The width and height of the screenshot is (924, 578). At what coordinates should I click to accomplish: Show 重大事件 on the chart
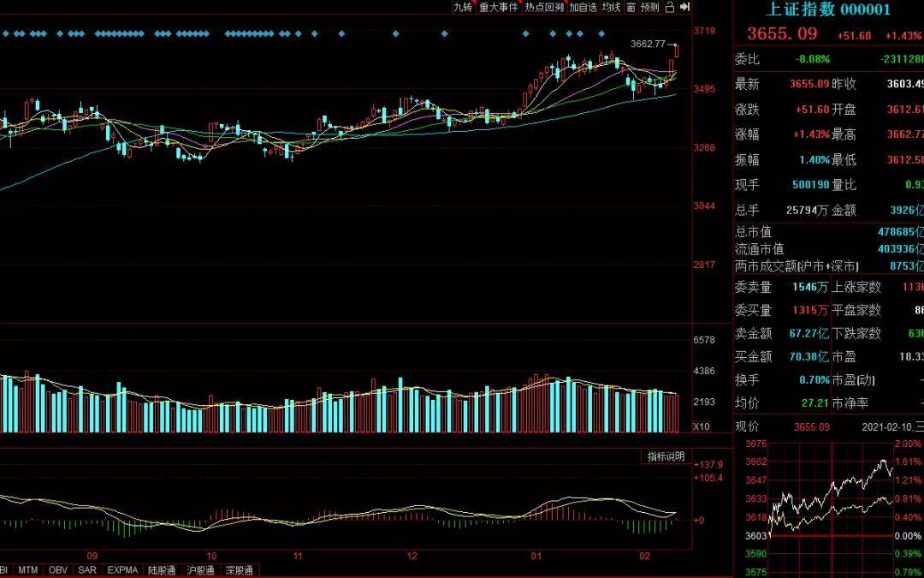pyautogui.click(x=498, y=7)
